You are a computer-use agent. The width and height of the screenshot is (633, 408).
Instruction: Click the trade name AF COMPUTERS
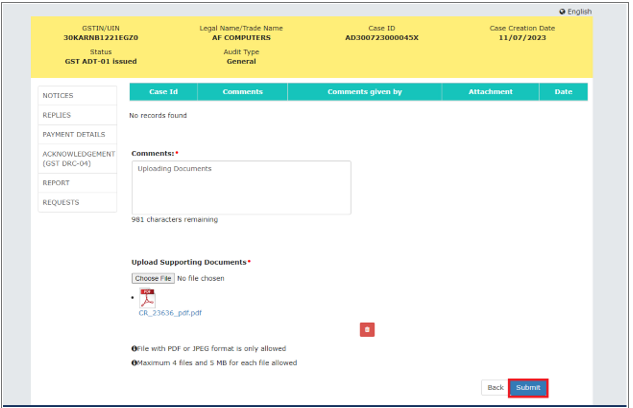tap(241, 38)
